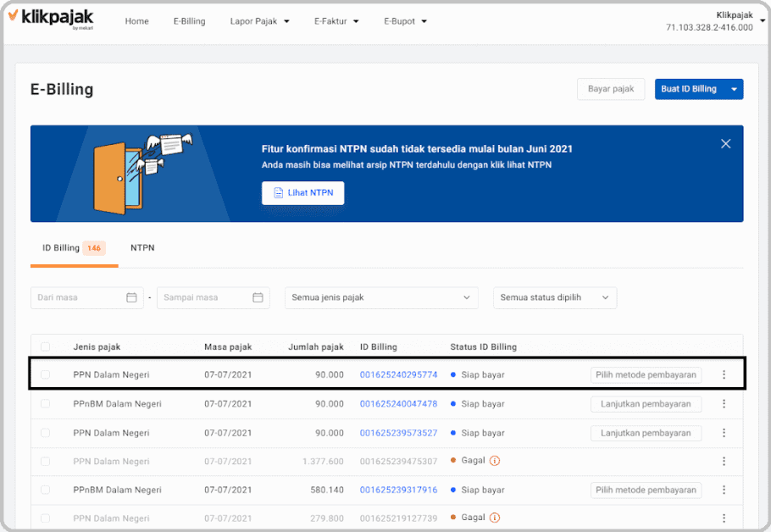Expand the E-Faktur menu
Screen dimensions: 771x532
tap(336, 21)
